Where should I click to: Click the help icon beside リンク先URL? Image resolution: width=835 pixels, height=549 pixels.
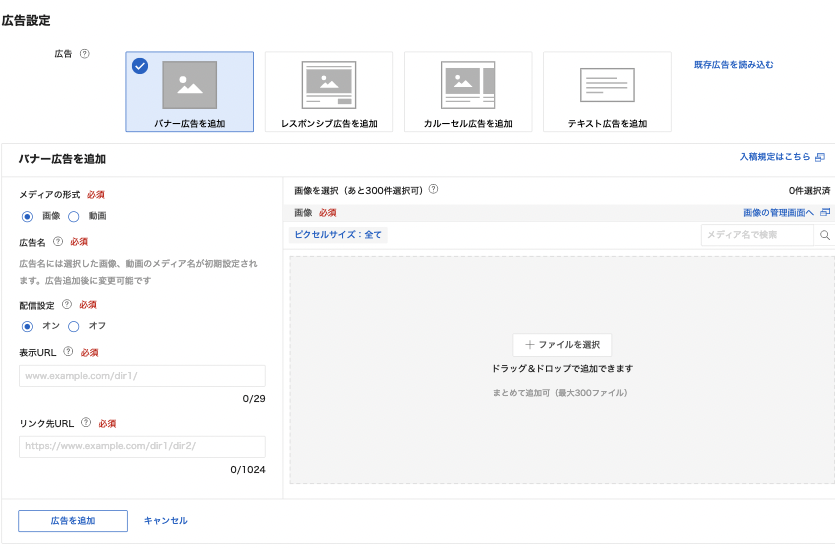click(x=85, y=423)
